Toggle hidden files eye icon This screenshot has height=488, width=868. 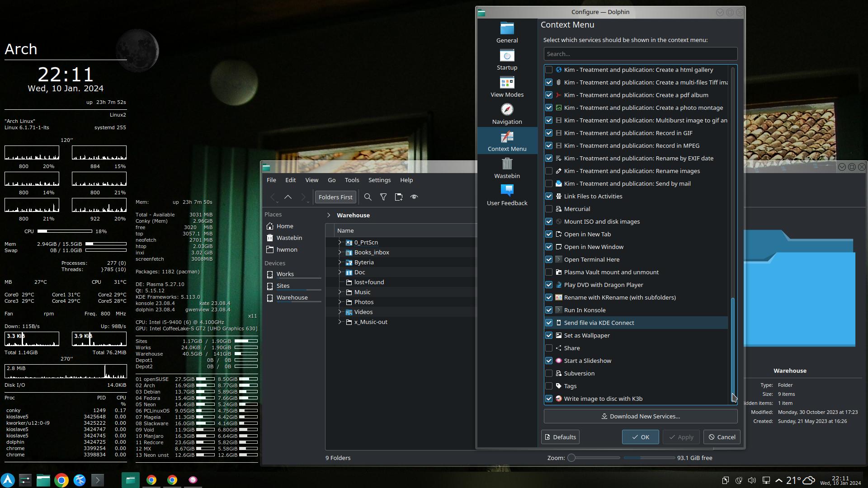coord(414,197)
